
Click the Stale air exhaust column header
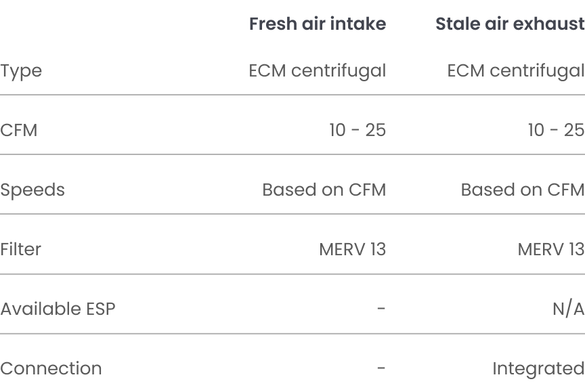510,24
